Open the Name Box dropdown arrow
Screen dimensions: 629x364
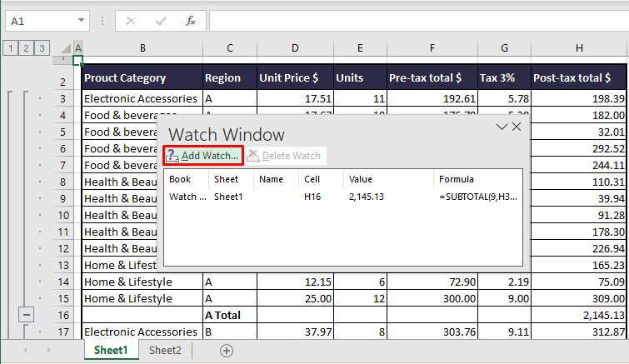pyautogui.click(x=81, y=21)
